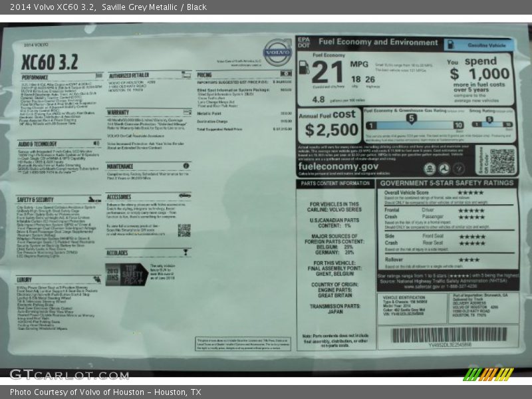This screenshot has height=399, width=532.
Task: Click 'TRANSMISSION PARTS: JAPAN' text
Action: [335, 309]
